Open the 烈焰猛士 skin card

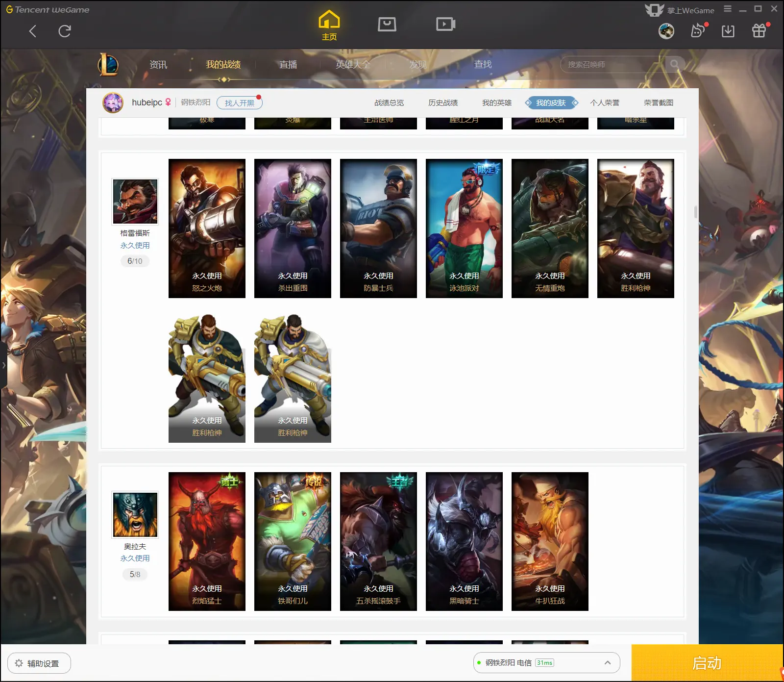[207, 541]
